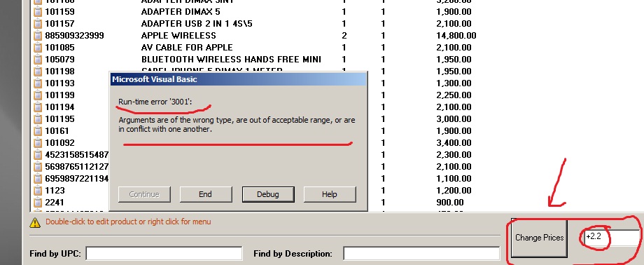The height and width of the screenshot is (265, 644).
Task: Select product icon for 101194
Action: (x=38, y=107)
